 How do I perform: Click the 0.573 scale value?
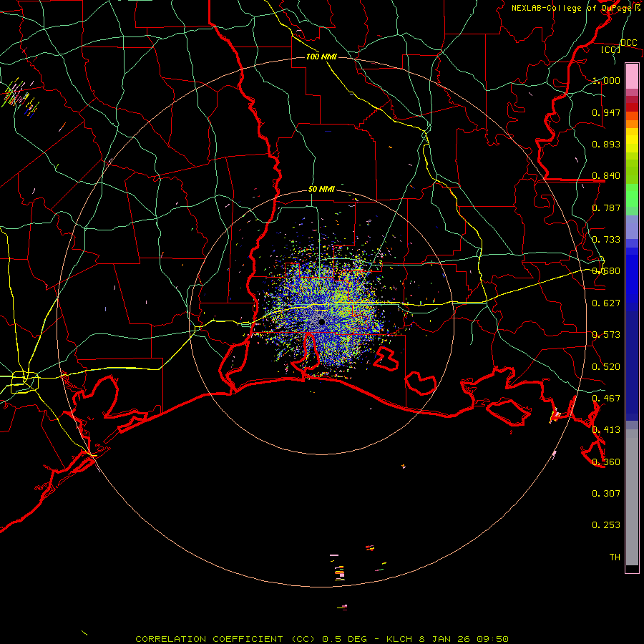(x=606, y=335)
